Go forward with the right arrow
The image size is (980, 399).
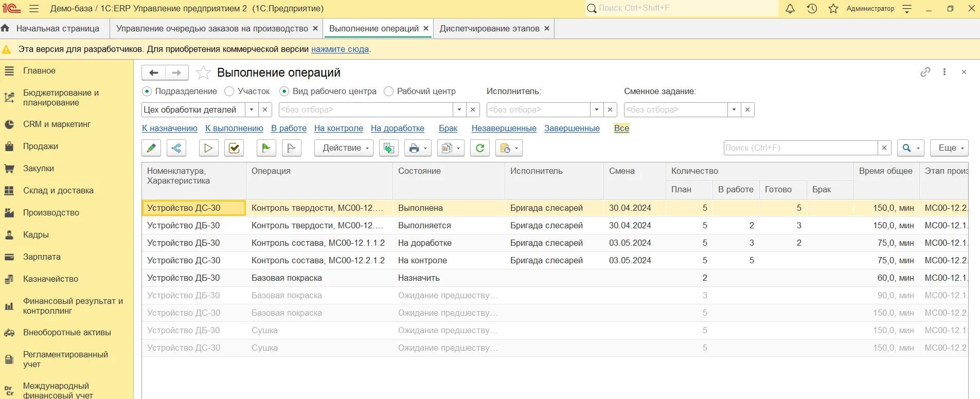(x=176, y=72)
